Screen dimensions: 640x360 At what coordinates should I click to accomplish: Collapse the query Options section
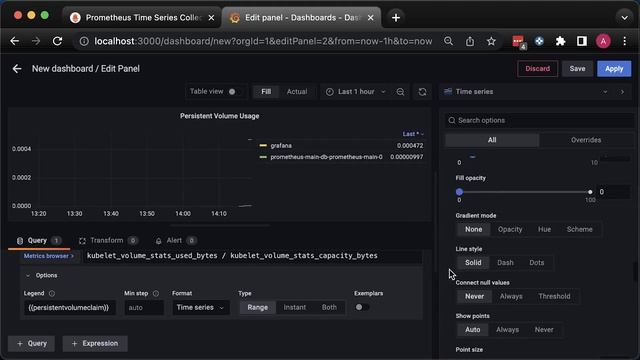pyautogui.click(x=42, y=276)
